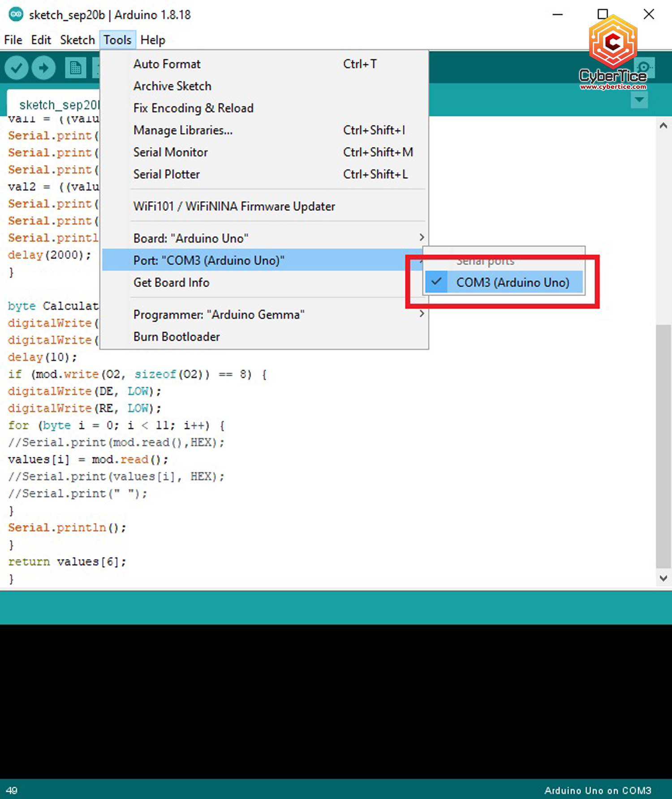This screenshot has height=799, width=672.
Task: Click Auto Format in Tools menu
Action: 167,64
